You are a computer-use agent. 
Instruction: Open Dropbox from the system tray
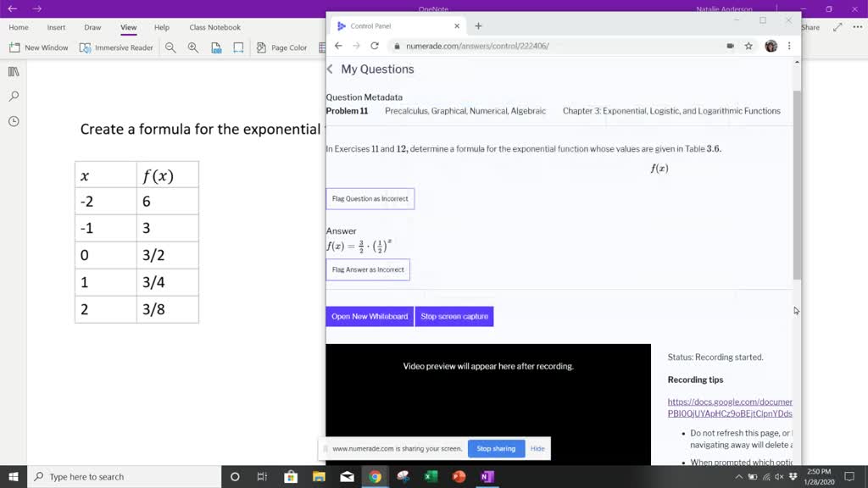point(793,476)
